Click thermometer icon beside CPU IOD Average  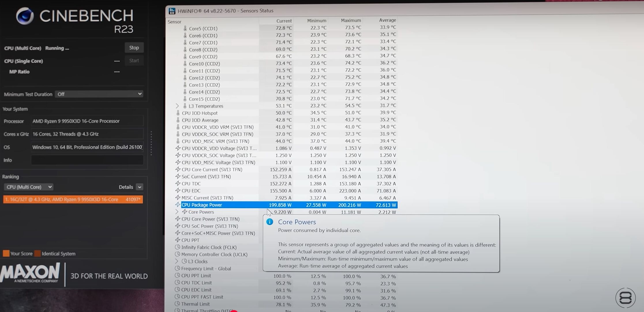pyautogui.click(x=178, y=120)
